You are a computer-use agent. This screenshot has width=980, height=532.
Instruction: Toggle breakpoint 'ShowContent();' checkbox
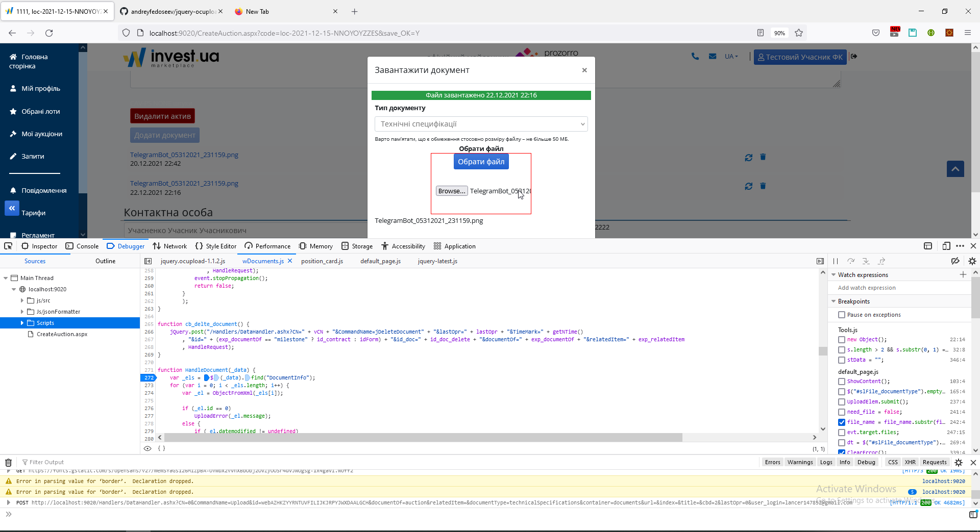[842, 382]
